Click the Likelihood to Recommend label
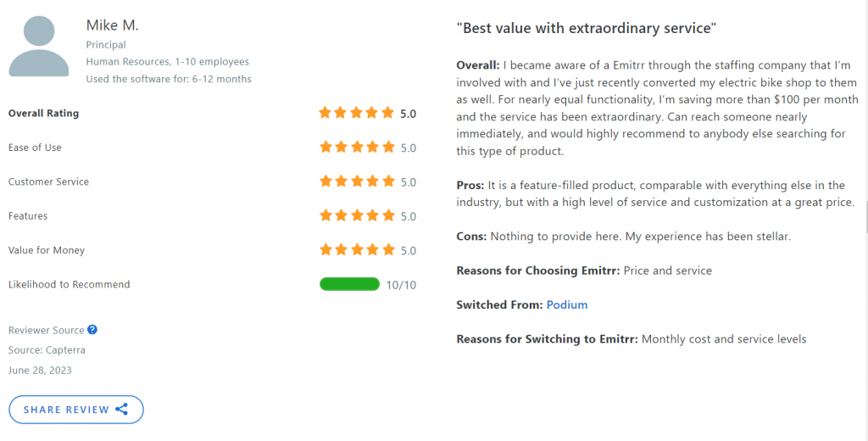Screen dimensions: 868x441 [70, 284]
